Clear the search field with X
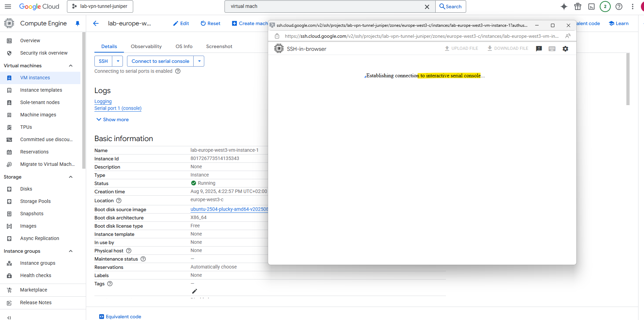 pos(427,7)
